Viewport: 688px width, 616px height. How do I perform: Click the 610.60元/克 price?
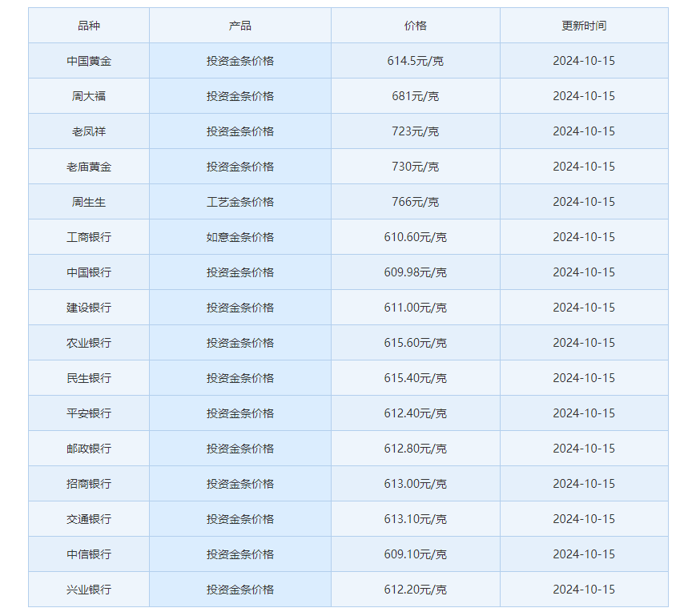point(415,237)
